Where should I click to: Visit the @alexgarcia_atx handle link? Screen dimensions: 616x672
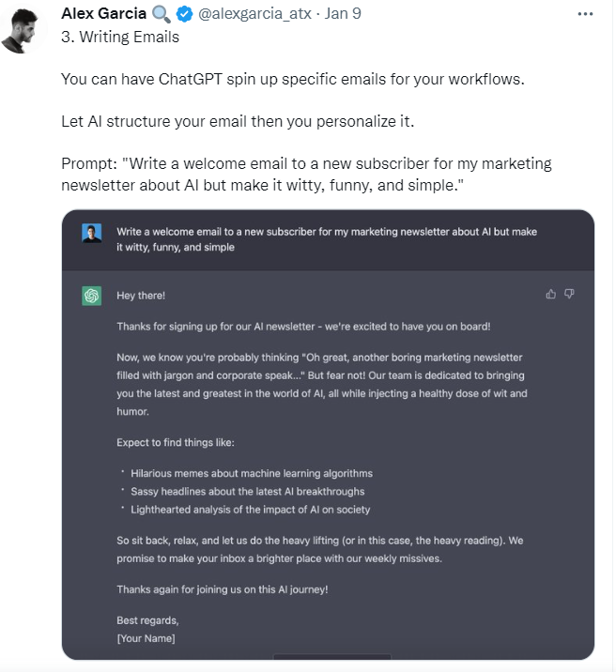tap(257, 15)
